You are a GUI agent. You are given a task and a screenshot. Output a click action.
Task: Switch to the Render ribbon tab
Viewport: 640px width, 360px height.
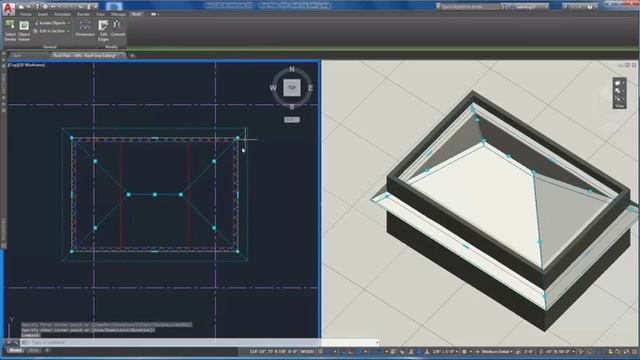click(x=83, y=14)
